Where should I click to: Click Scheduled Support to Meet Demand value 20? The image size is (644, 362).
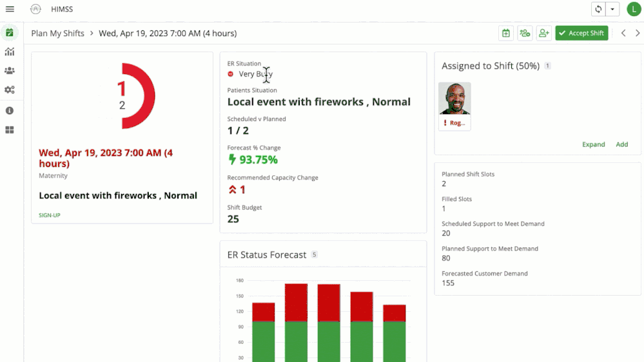tap(446, 233)
